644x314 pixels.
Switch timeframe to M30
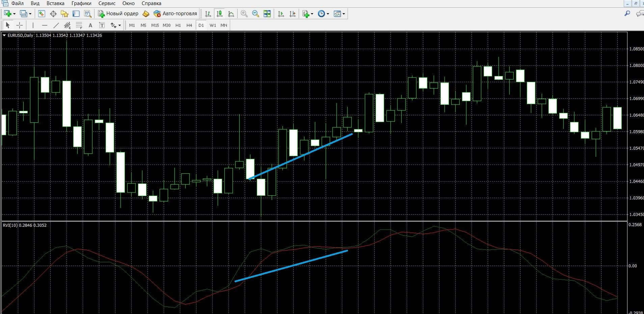click(166, 25)
